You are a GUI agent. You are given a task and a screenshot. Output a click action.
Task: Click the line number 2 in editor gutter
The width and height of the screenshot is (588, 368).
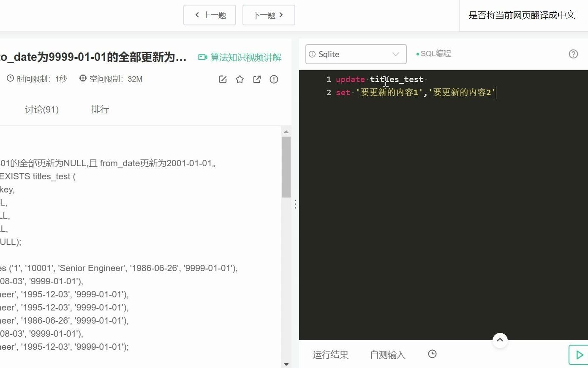pyautogui.click(x=329, y=92)
